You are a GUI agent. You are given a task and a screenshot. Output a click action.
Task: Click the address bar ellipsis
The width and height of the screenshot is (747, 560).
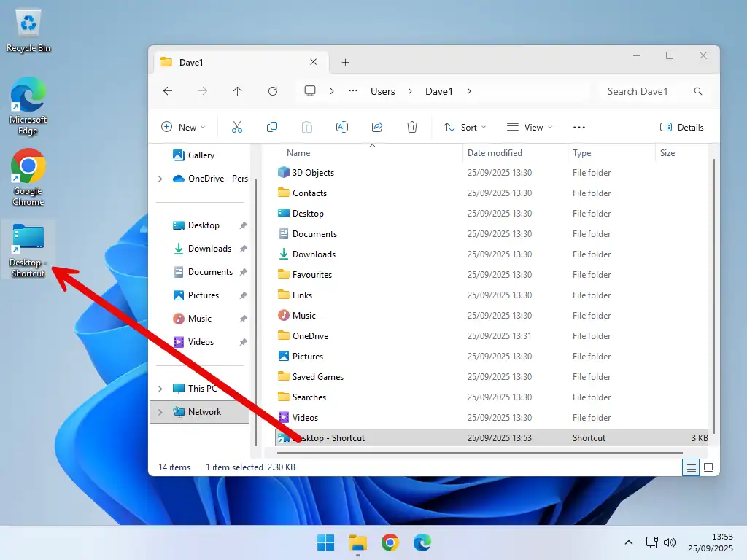click(353, 91)
